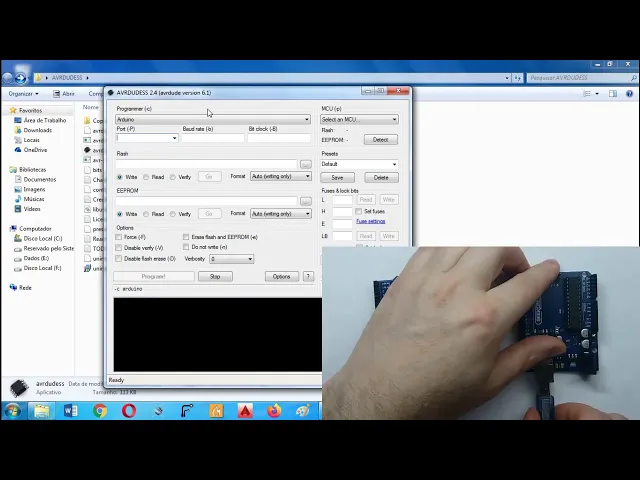
Task: Launch Microsoft Word from the taskbar
Action: point(71,411)
